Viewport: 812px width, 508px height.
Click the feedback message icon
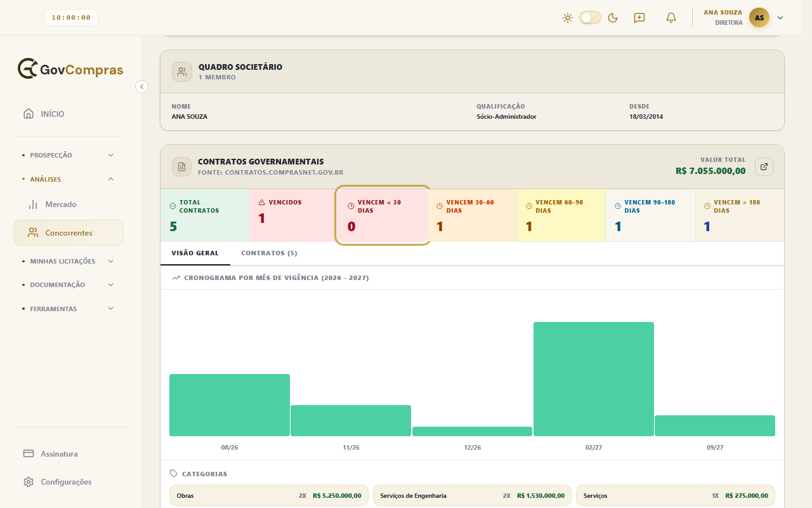639,18
